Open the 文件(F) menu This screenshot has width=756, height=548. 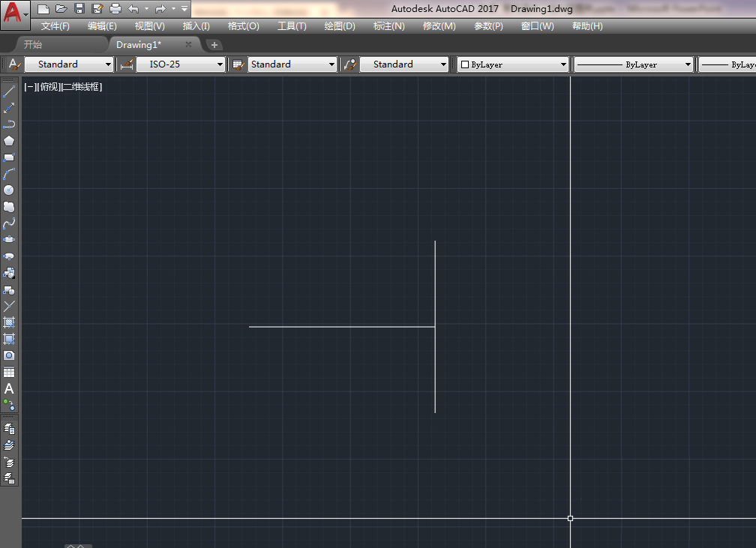click(55, 26)
